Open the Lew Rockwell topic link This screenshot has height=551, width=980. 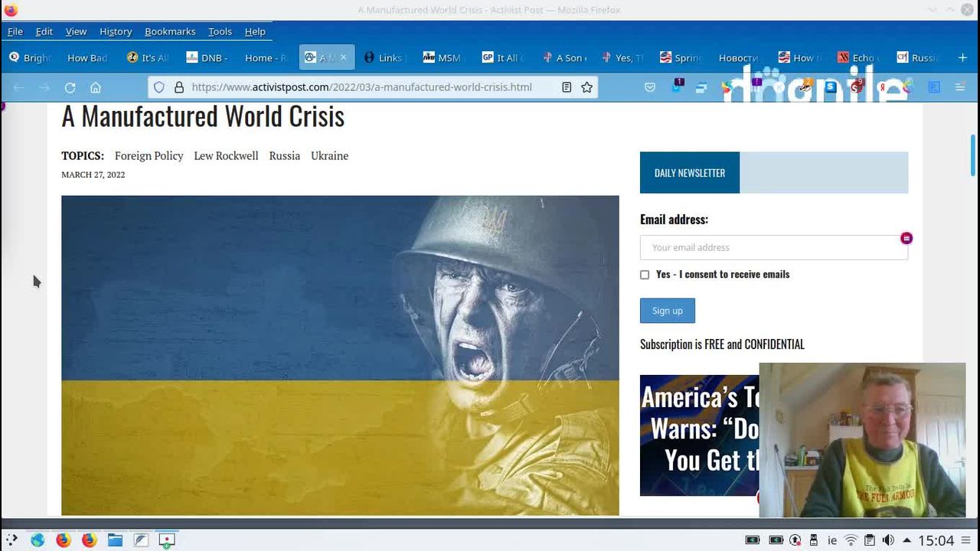tap(226, 155)
